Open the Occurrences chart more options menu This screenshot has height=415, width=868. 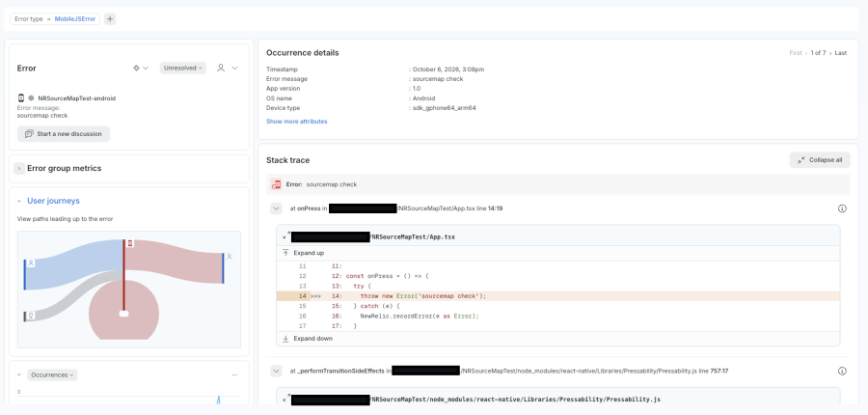[234, 375]
